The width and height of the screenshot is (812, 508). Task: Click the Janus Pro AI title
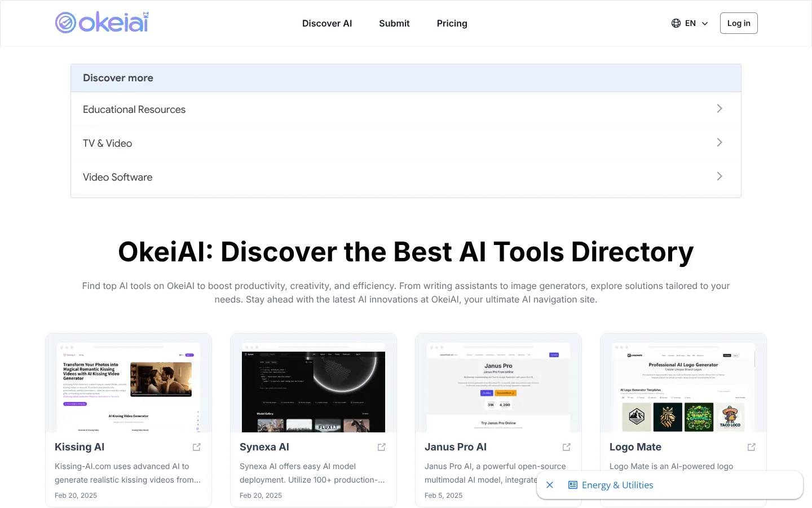pos(456,447)
